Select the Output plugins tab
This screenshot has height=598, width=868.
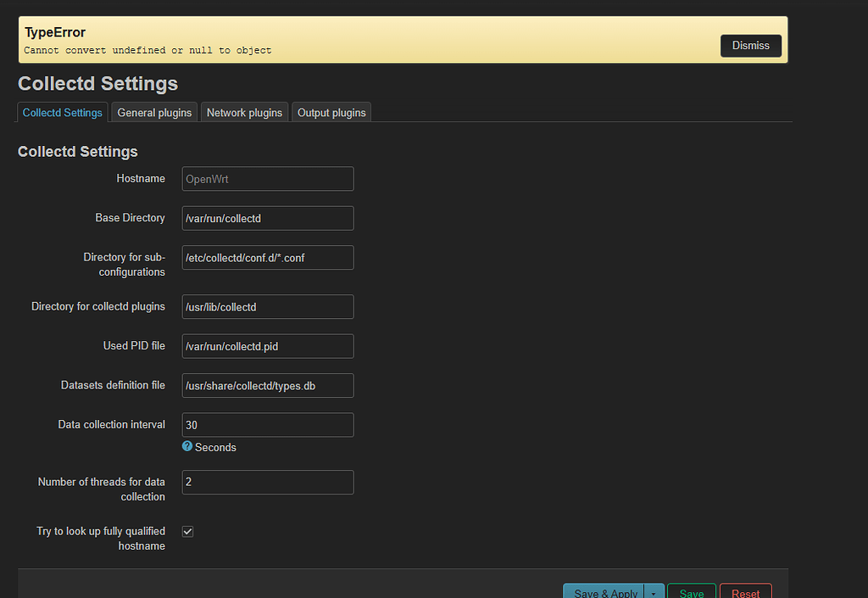pos(331,111)
